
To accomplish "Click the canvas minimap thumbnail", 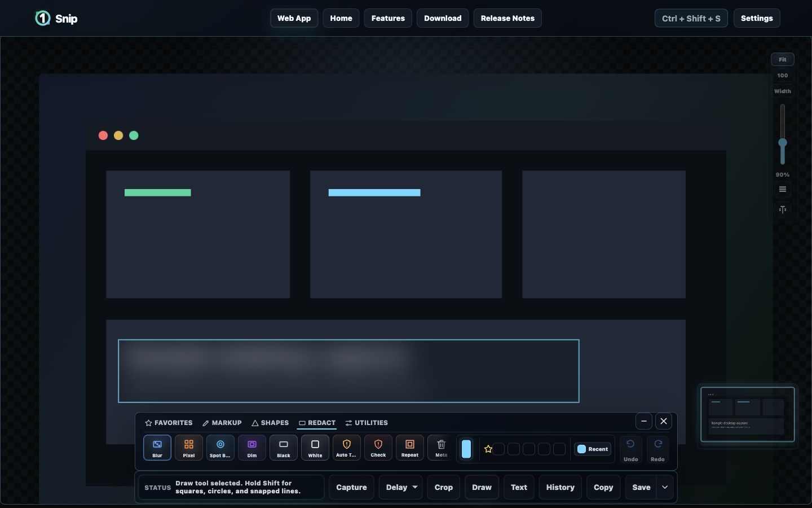I will coord(748,414).
